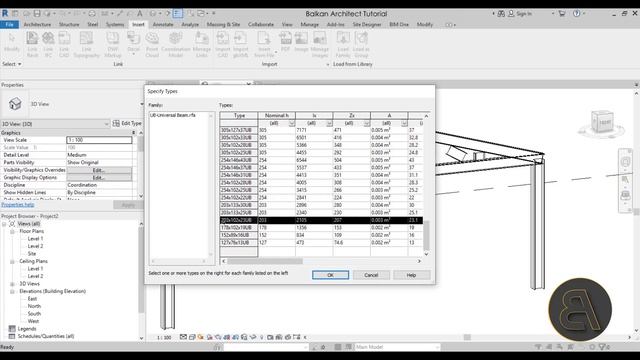Open Manage Images from the ribbon

320,44
